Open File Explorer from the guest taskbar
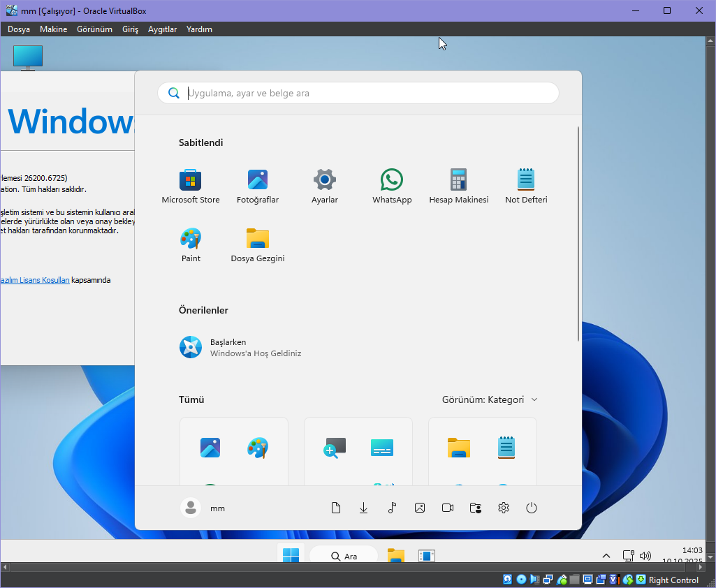The width and height of the screenshot is (716, 588). click(396, 555)
